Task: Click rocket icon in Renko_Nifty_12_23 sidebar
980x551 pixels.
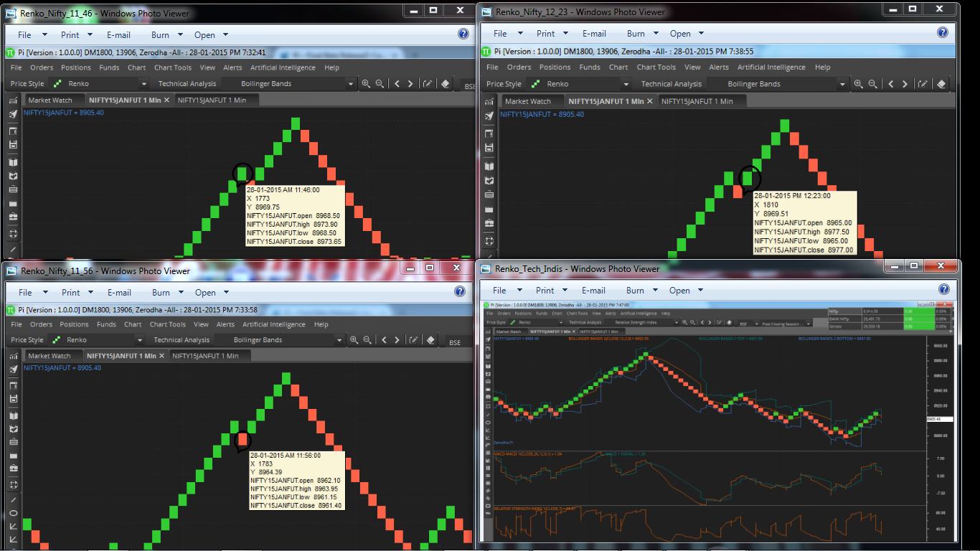Action: tap(489, 116)
